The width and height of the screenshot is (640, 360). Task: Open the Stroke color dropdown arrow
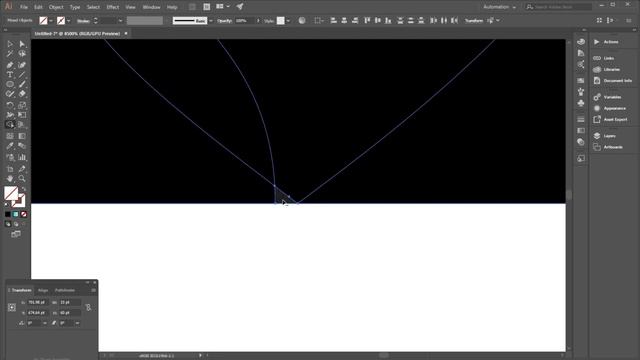[x=69, y=20]
